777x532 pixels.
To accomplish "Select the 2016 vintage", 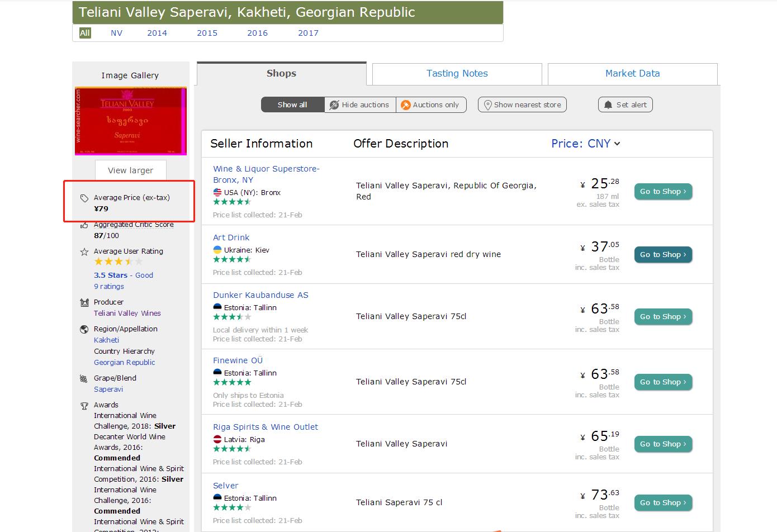I will [x=257, y=33].
